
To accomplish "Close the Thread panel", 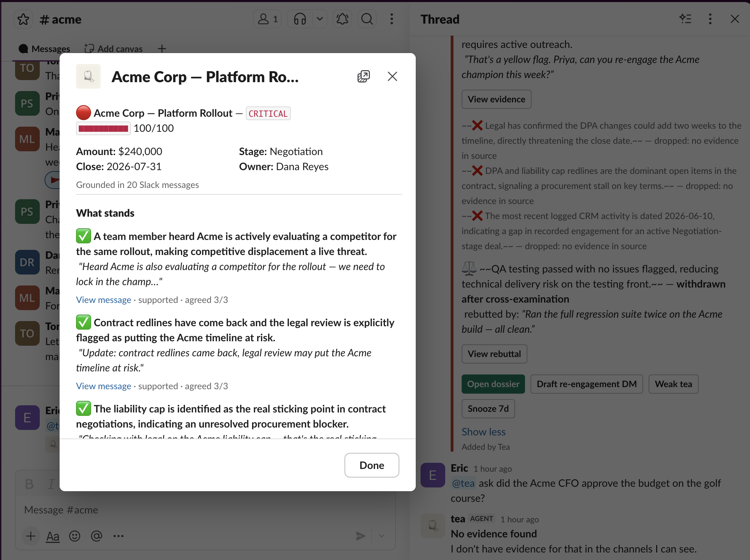I will (735, 19).
